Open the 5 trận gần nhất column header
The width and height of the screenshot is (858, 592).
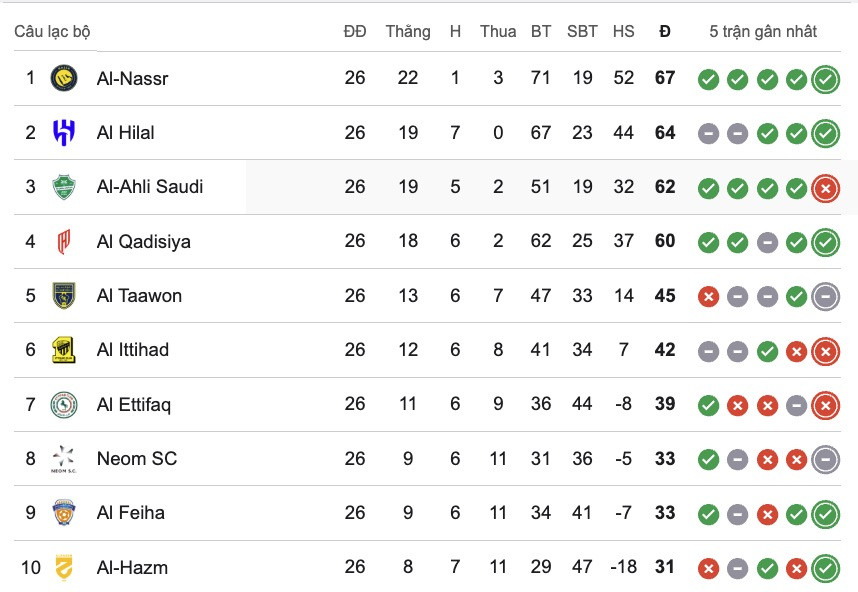(x=765, y=31)
